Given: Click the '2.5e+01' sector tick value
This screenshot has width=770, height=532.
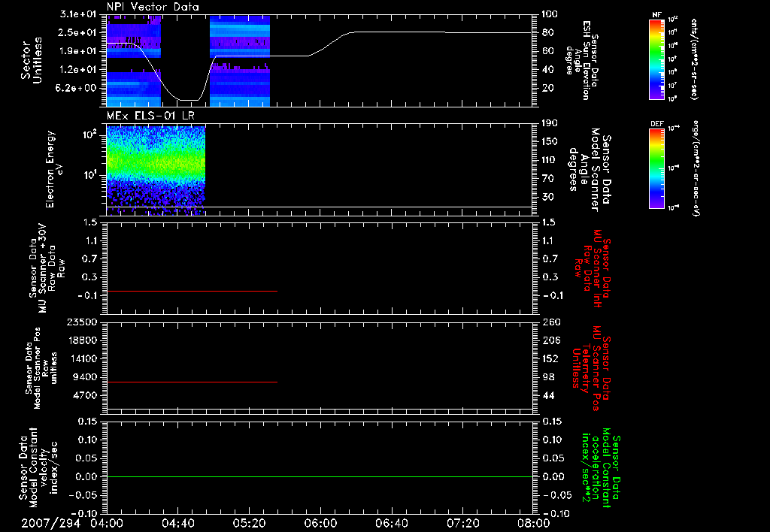Looking at the screenshot, I should coord(78,32).
